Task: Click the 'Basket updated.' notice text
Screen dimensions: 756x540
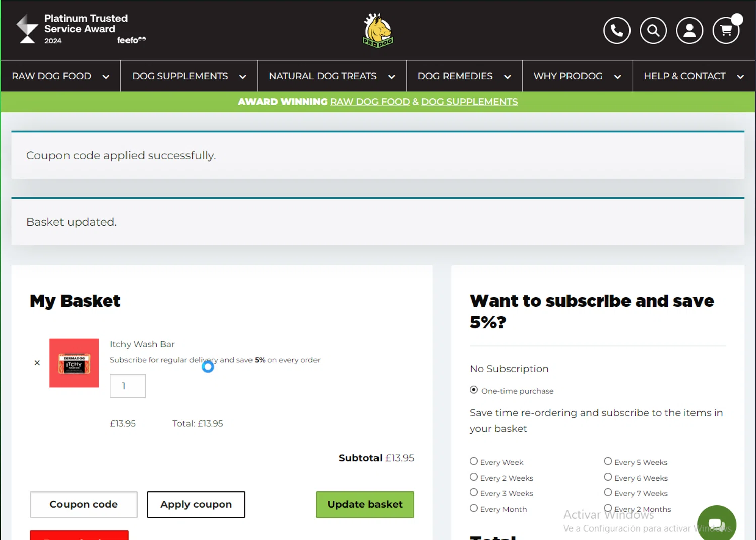Action: point(72,222)
